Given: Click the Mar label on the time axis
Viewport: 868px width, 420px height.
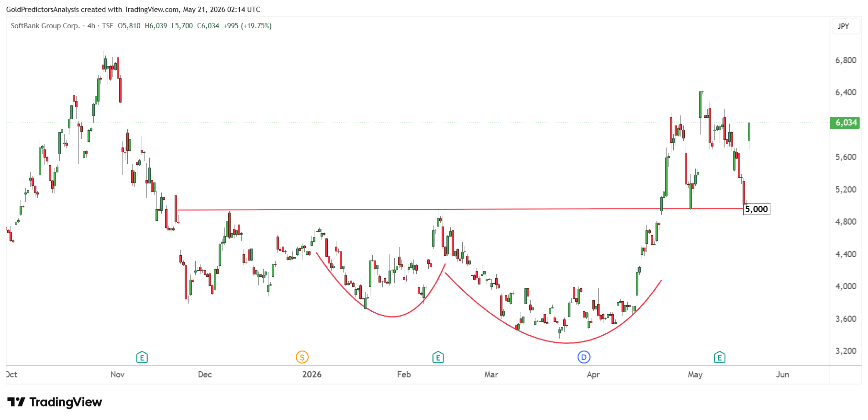Looking at the screenshot, I should [491, 375].
